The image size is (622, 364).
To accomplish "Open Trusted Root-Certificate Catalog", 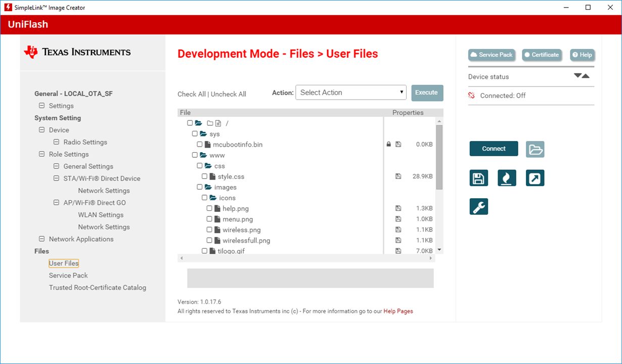I will (x=98, y=288).
